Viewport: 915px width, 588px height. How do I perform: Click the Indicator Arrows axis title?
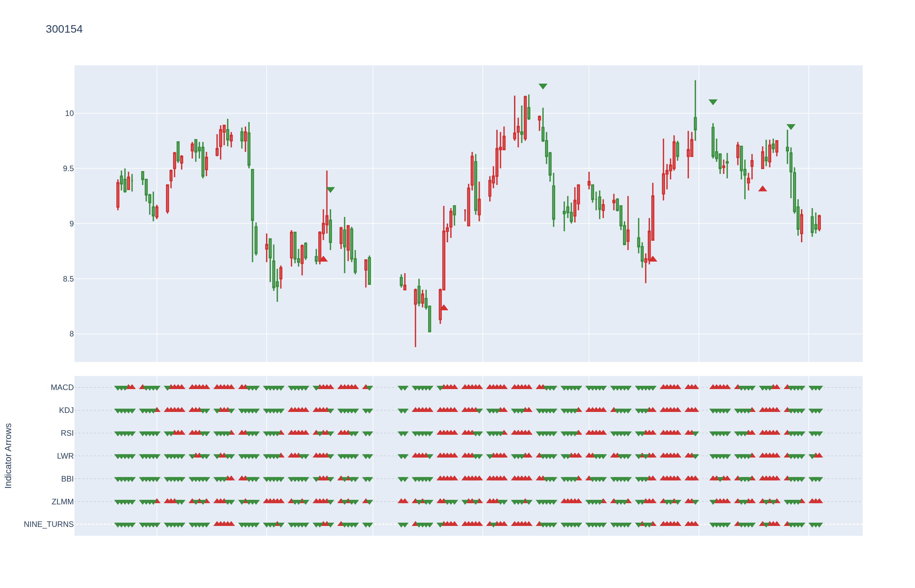(8, 455)
